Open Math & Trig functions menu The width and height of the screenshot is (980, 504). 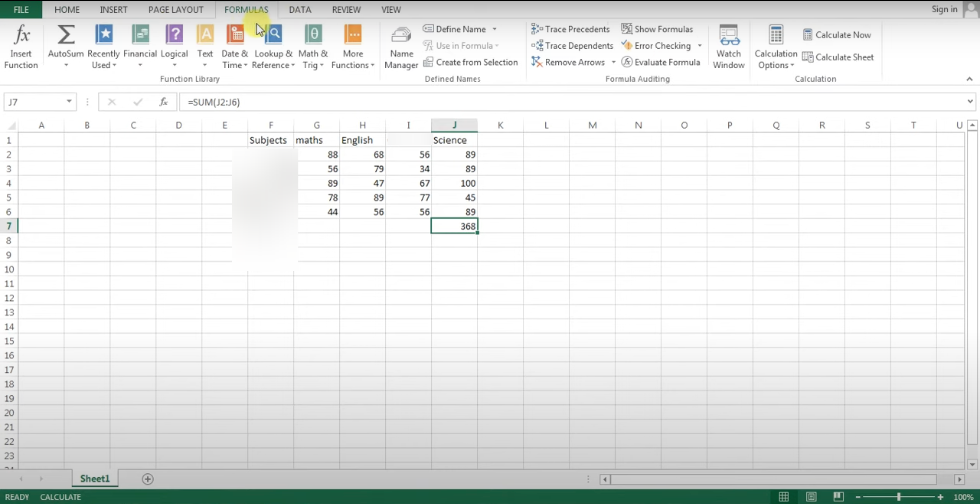point(313,46)
